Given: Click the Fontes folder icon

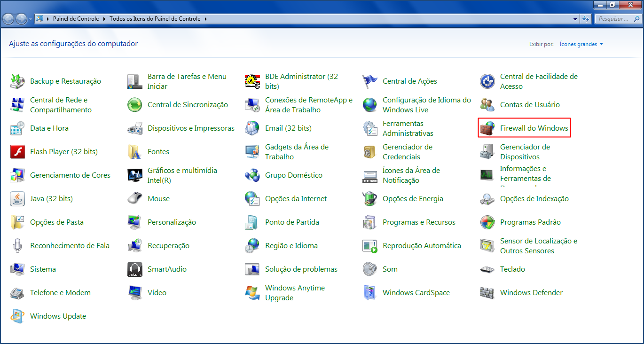Looking at the screenshot, I should click(x=135, y=152).
